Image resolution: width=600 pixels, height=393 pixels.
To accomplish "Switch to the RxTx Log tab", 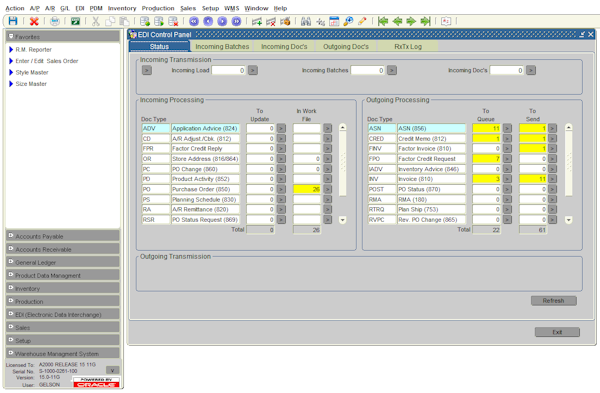I will pyautogui.click(x=408, y=46).
